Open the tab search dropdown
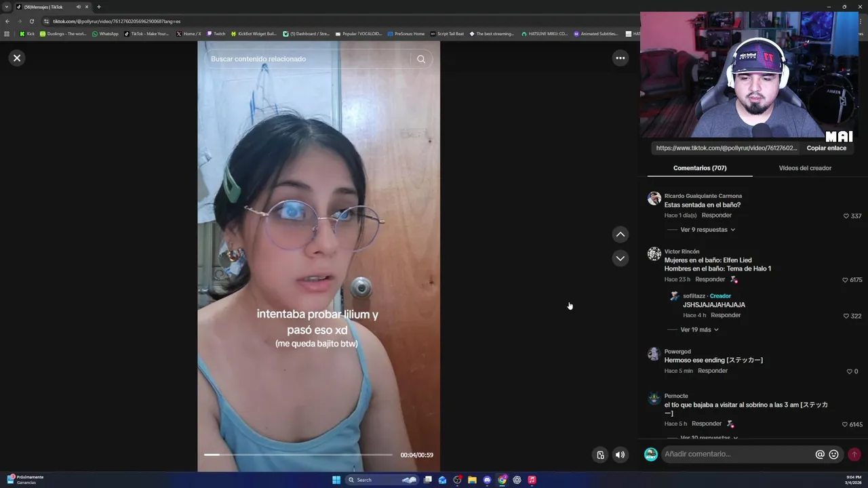The width and height of the screenshot is (868, 488). [7, 7]
